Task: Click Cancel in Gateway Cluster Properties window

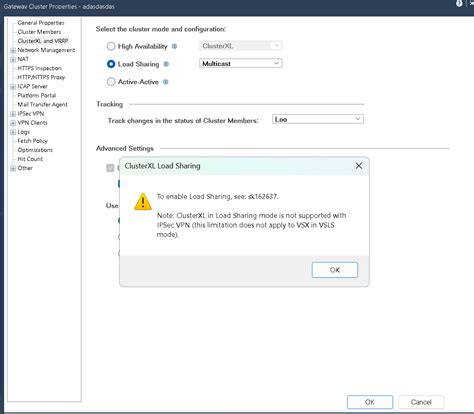Action: pyautogui.click(x=421, y=402)
